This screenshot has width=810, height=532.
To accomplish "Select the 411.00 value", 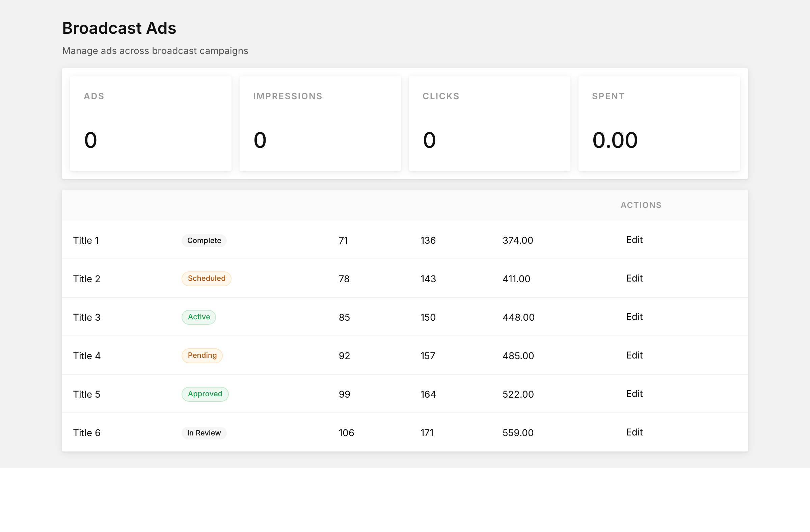I will [x=516, y=279].
